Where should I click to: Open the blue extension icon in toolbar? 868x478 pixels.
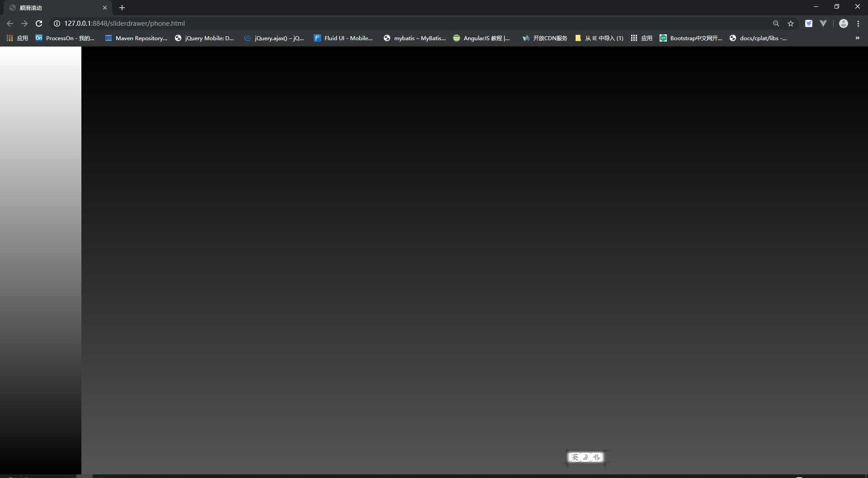point(809,23)
